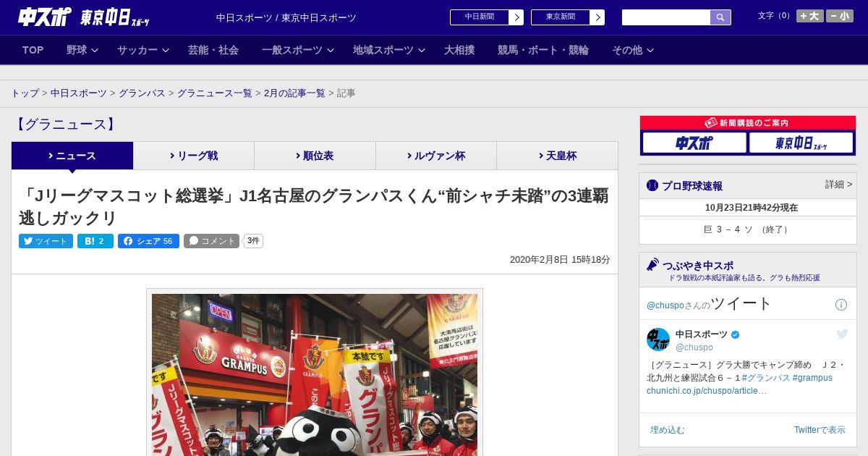
Task: Switch to the 天皇杯 tab
Action: coord(557,156)
